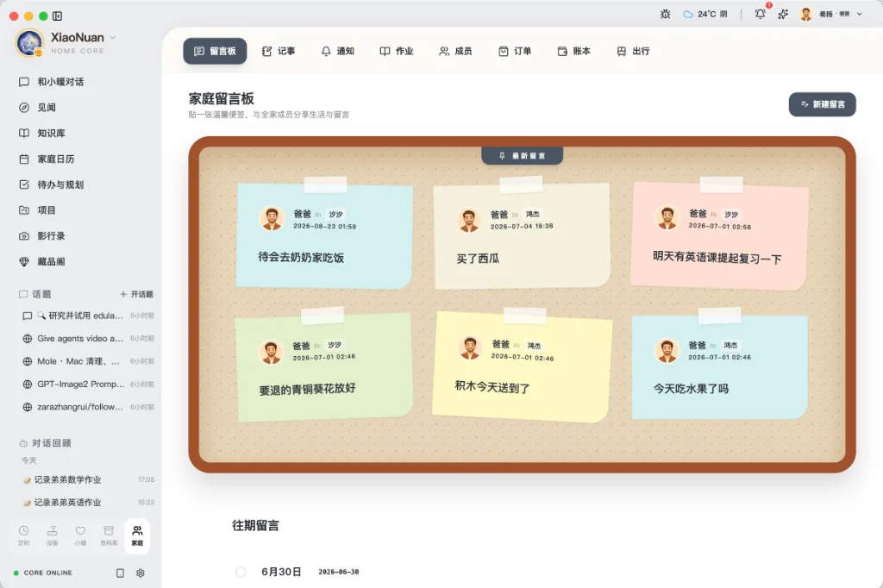Click the 2026-06-30 date label
This screenshot has height=588, width=883.
pos(338,572)
